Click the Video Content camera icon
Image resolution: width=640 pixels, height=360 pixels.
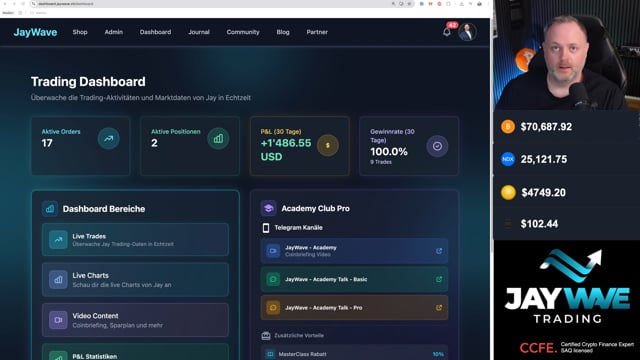click(58, 320)
